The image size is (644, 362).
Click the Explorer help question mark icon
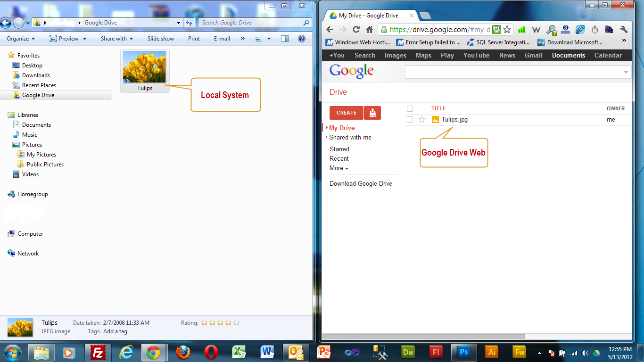click(302, 39)
